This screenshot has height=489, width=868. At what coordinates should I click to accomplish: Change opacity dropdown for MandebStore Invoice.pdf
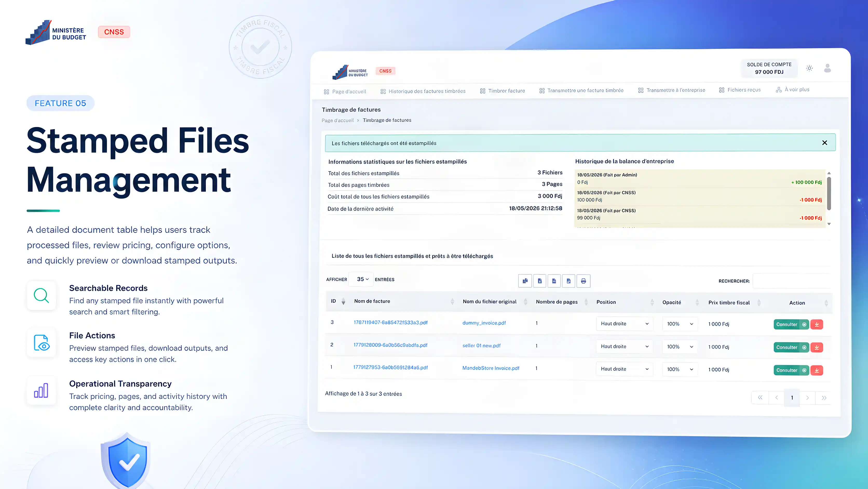click(x=680, y=369)
